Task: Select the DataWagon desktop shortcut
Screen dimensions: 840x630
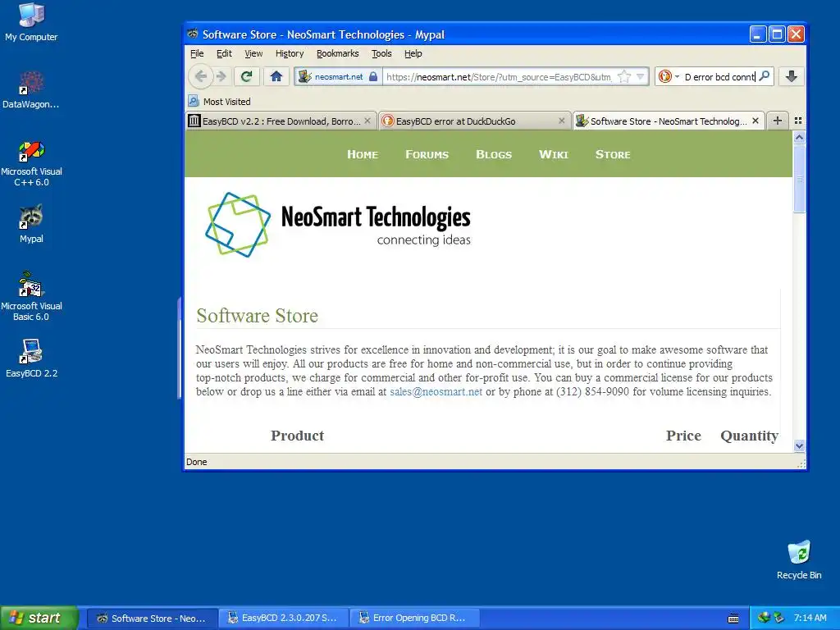Action: [31, 89]
